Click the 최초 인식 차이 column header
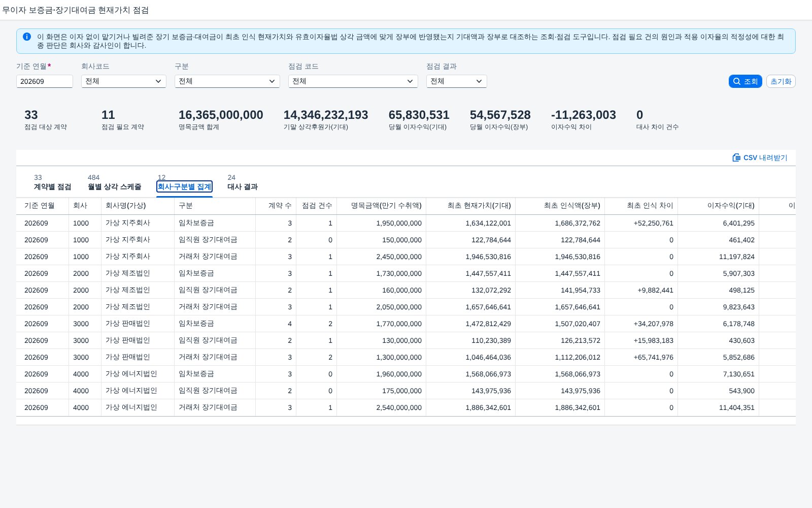 coord(650,206)
